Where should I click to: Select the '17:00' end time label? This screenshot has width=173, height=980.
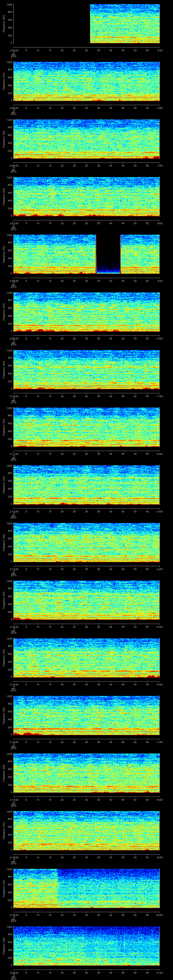[x=160, y=742]
